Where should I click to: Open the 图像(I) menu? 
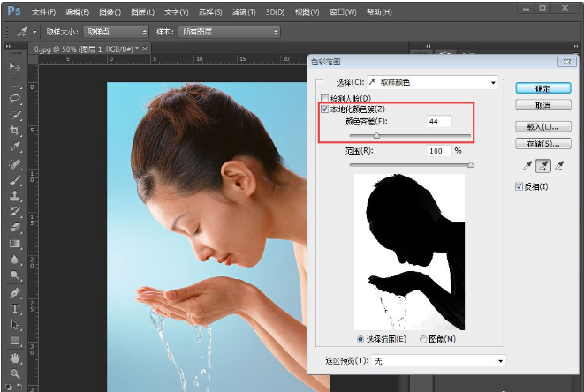pyautogui.click(x=110, y=11)
